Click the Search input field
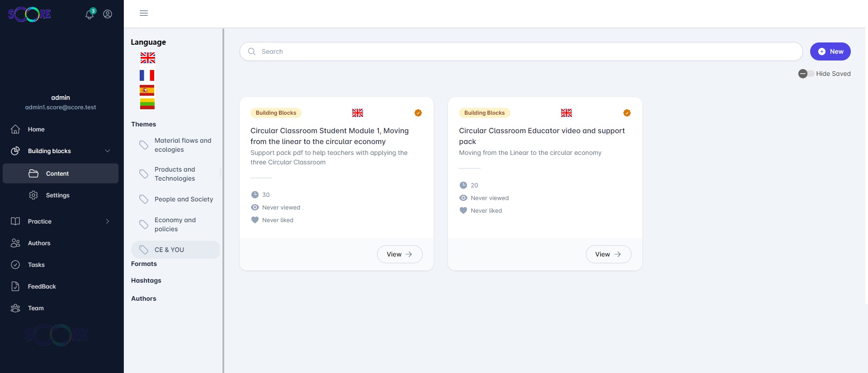Screen dimensions: 868x373 click(x=521, y=51)
